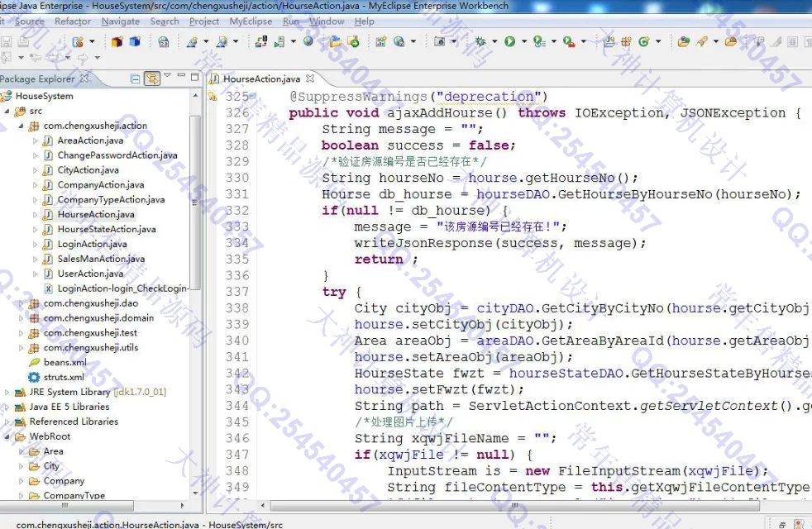
Task: Open the Refactor menu
Action: [x=73, y=21]
